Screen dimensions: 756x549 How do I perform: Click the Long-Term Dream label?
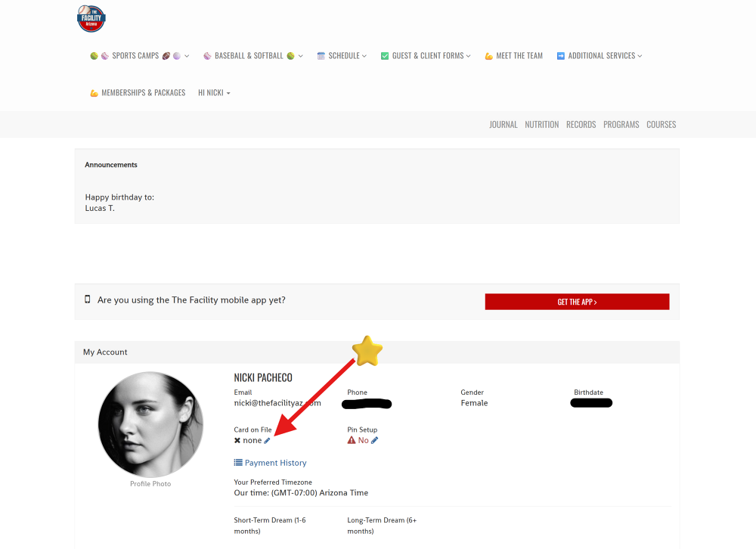[382, 526]
